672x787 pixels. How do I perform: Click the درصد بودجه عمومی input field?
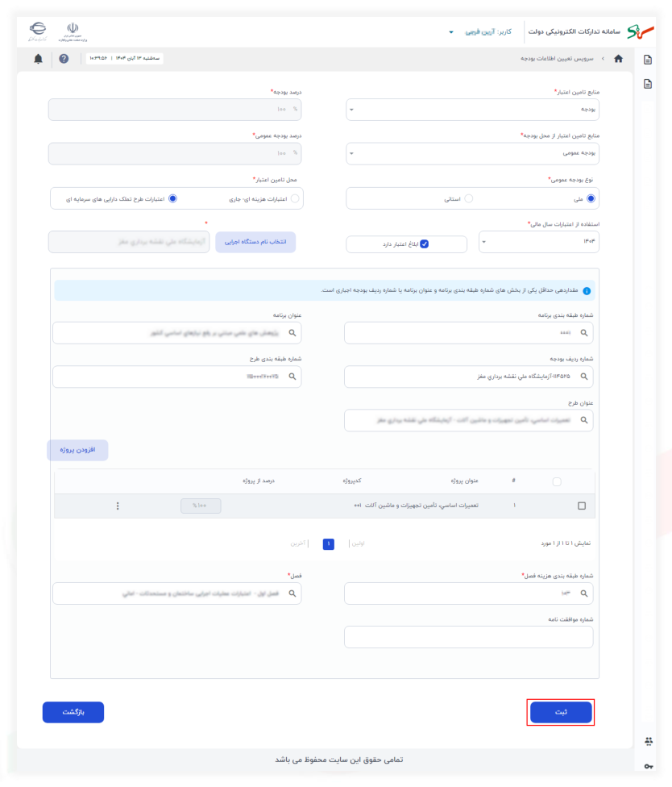point(175,153)
